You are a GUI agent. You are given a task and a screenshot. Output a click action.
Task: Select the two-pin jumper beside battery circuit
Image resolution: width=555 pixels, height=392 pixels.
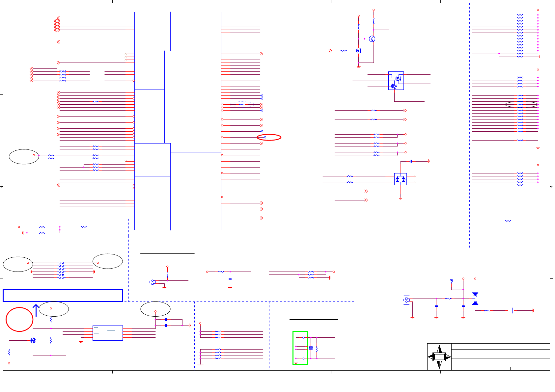click(x=406, y=300)
